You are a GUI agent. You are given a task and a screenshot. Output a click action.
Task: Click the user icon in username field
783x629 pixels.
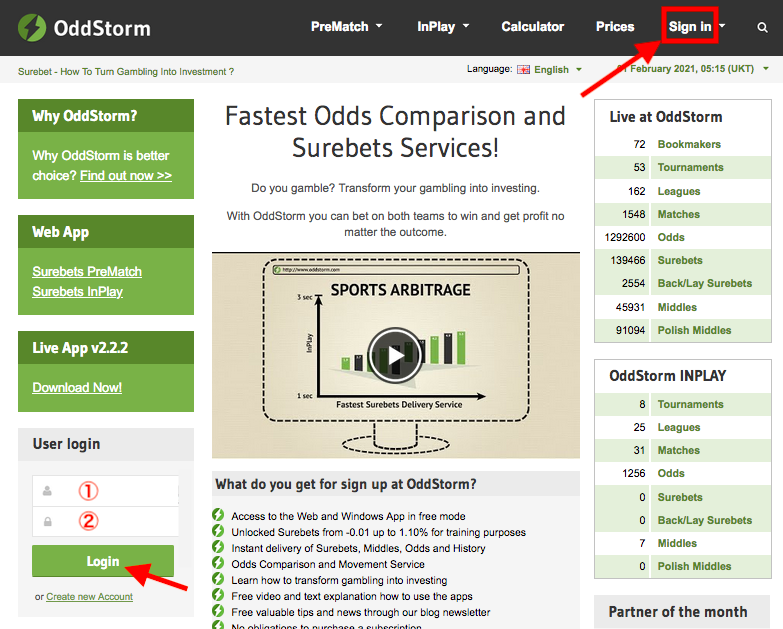47,491
